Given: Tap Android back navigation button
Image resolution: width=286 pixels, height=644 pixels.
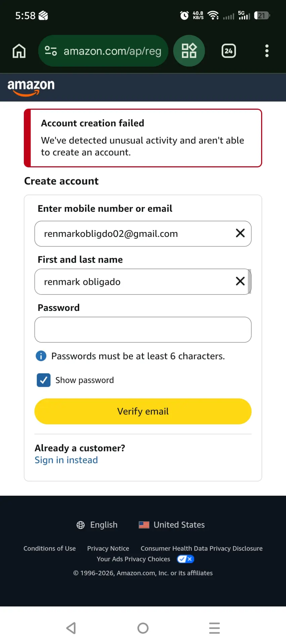Looking at the screenshot, I should tap(71, 628).
